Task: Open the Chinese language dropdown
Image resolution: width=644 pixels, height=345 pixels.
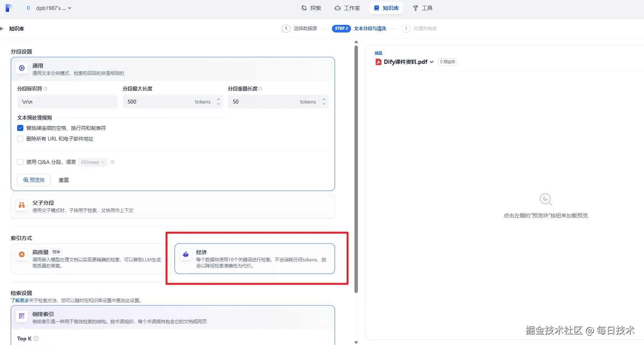Action: pyautogui.click(x=93, y=162)
